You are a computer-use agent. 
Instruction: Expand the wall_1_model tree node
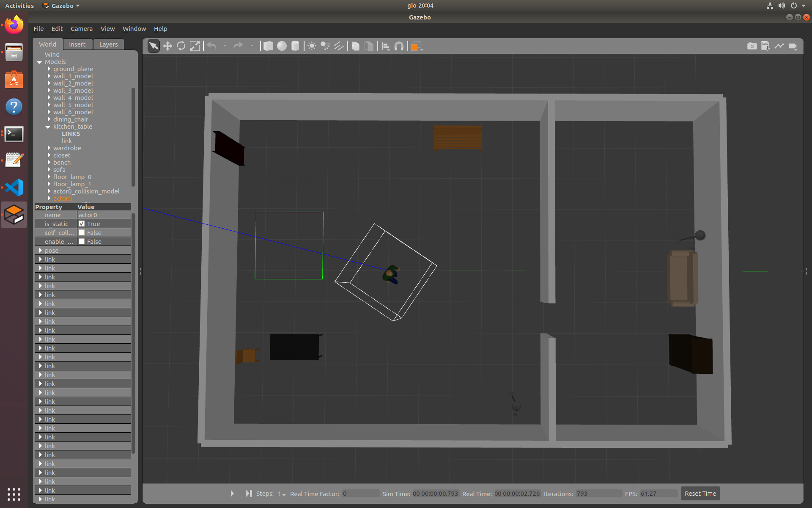click(49, 76)
